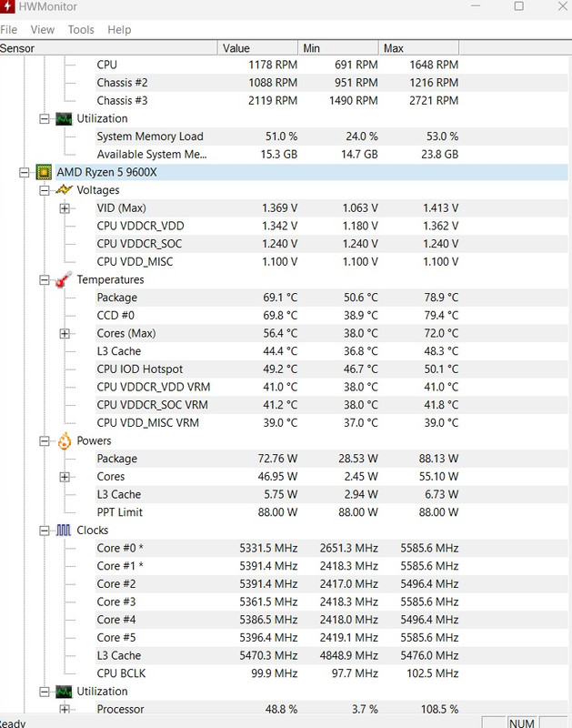Click the upper Utilization graph icon

point(64,119)
